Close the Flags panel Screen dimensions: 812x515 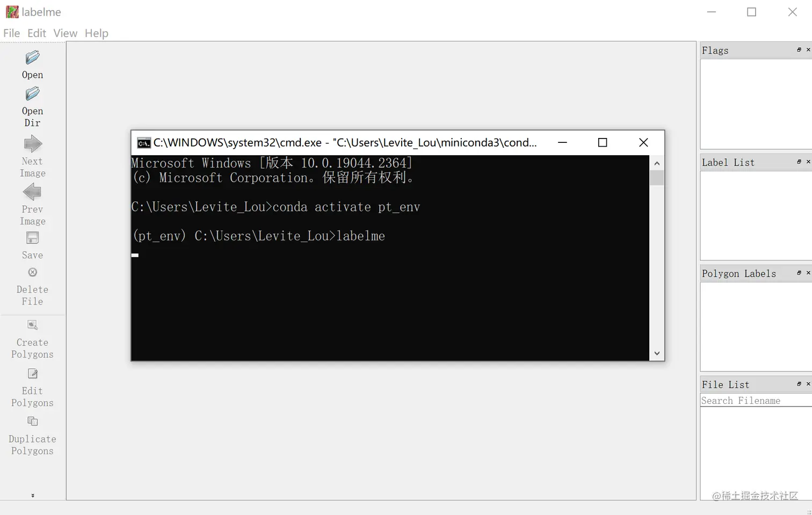coord(808,50)
